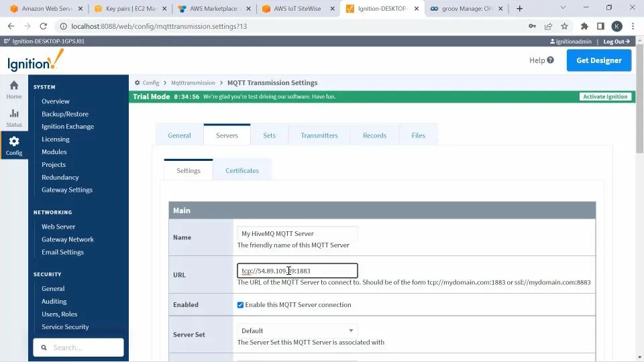Open the Certificates sub-tab
644x362 pixels.
pos(242,170)
